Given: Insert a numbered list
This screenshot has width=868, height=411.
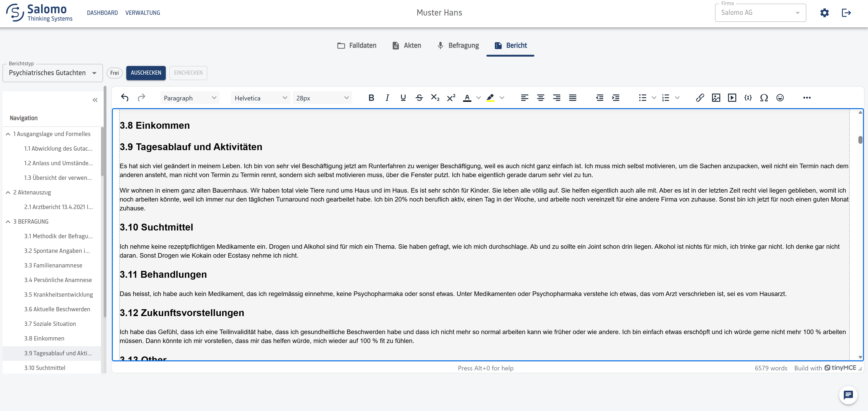Looking at the screenshot, I should [665, 98].
